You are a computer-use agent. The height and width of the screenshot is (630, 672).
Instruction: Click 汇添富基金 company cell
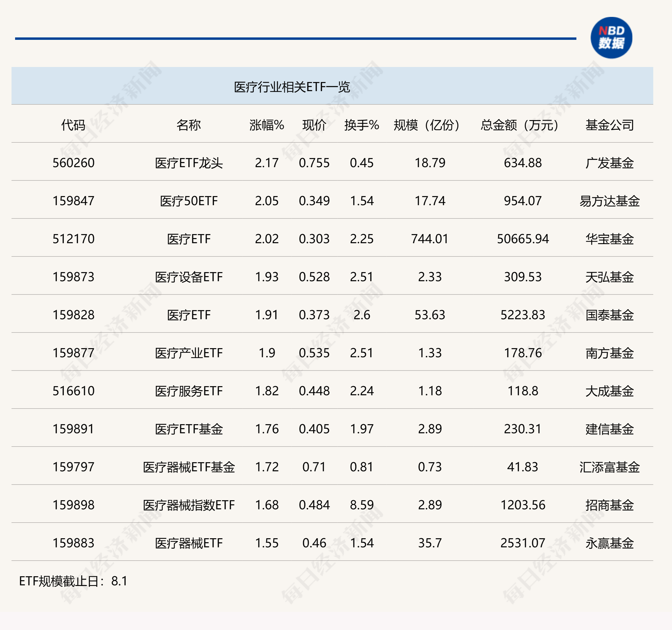coord(610,467)
